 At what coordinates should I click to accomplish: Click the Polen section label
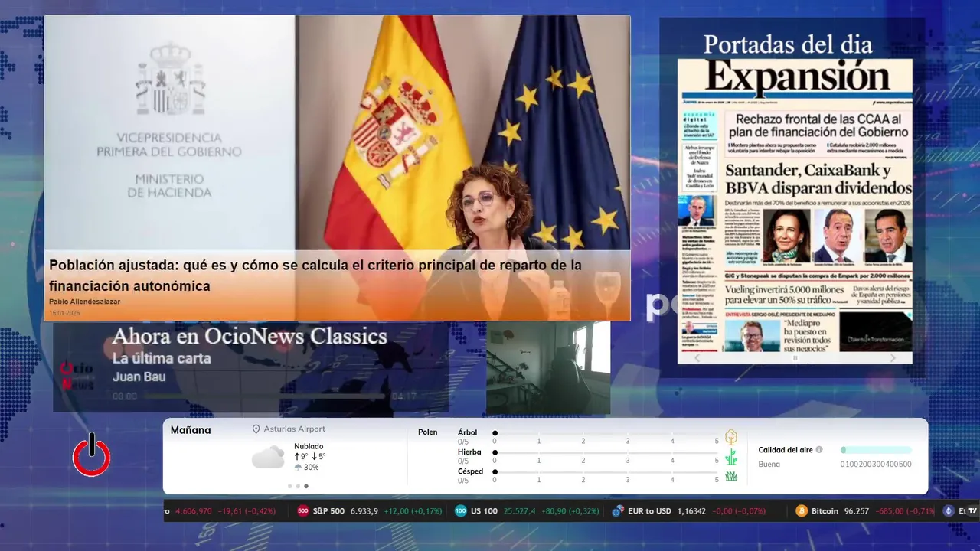coord(428,432)
